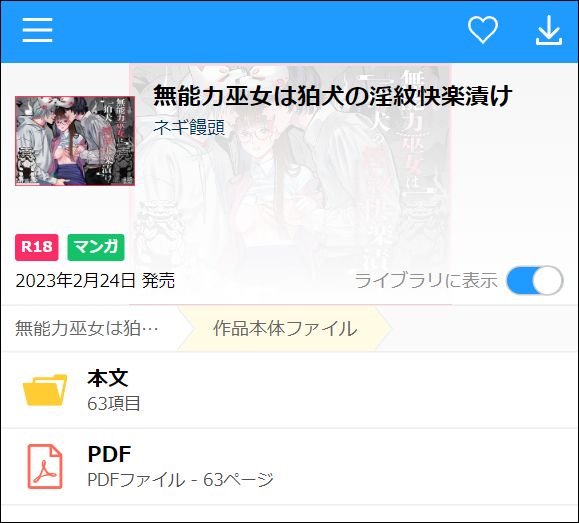Open the 本文 folder icon
Viewport: 579px width, 523px height.
45,390
